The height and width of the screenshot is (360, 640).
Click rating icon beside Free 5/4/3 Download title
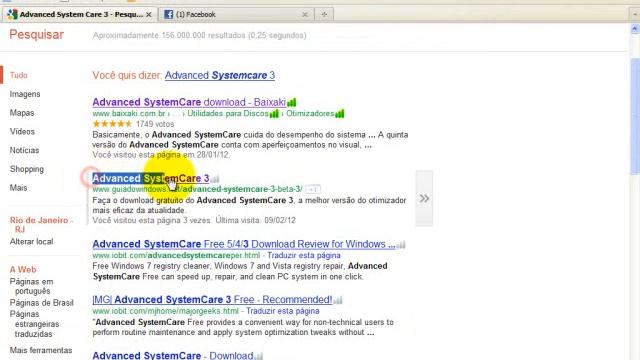[x=401, y=244]
